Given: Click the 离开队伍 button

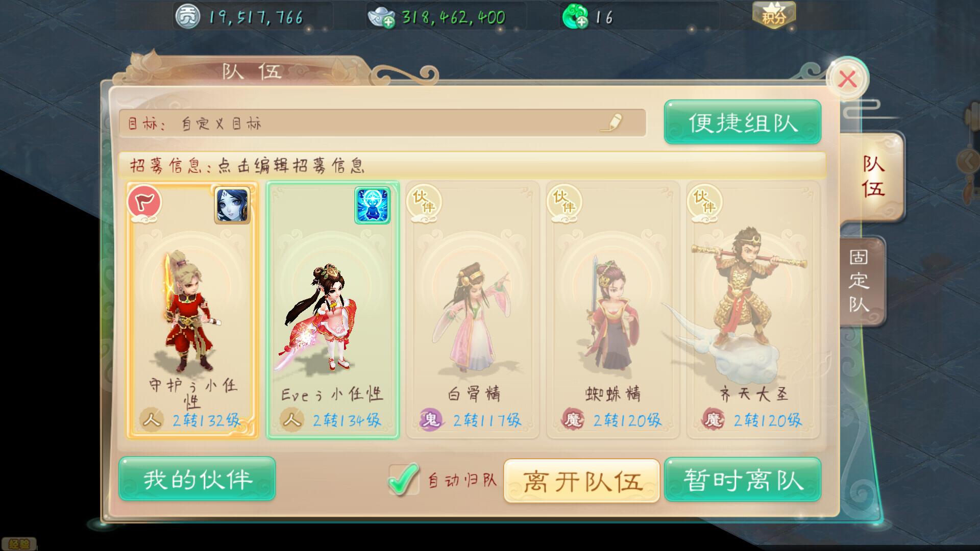Looking at the screenshot, I should pyautogui.click(x=582, y=481).
